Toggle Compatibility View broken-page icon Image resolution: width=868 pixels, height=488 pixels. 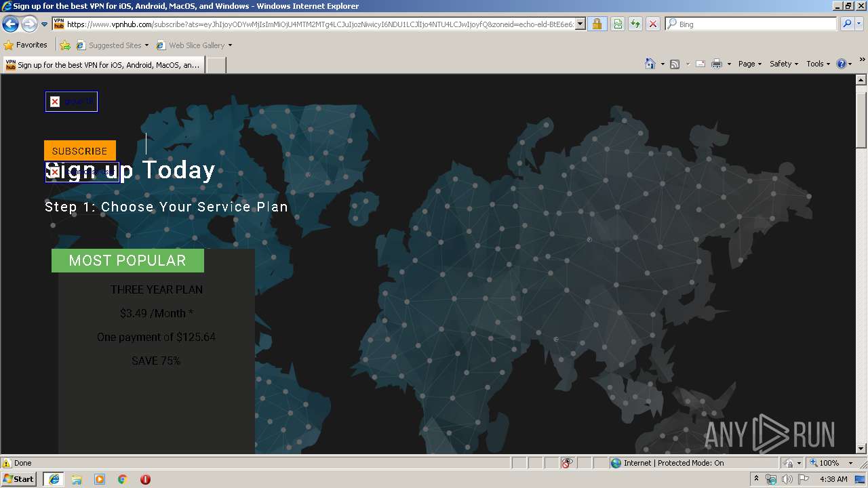coord(618,24)
